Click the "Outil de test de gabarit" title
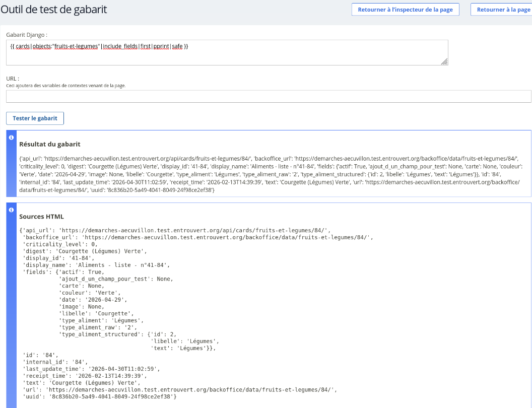Screen dimensions: 532x408 pyautogui.click(x=54, y=10)
